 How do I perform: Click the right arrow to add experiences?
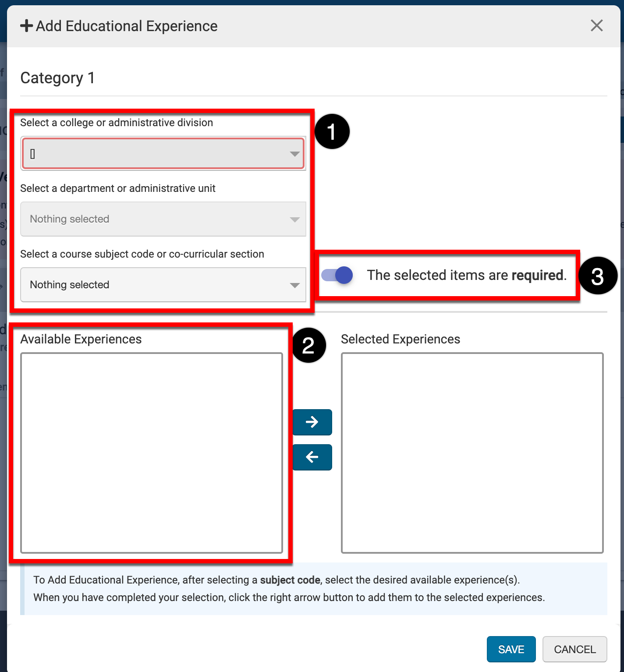pyautogui.click(x=312, y=422)
